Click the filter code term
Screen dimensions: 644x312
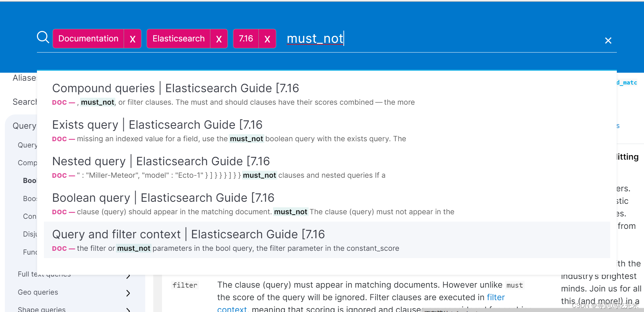(x=185, y=285)
